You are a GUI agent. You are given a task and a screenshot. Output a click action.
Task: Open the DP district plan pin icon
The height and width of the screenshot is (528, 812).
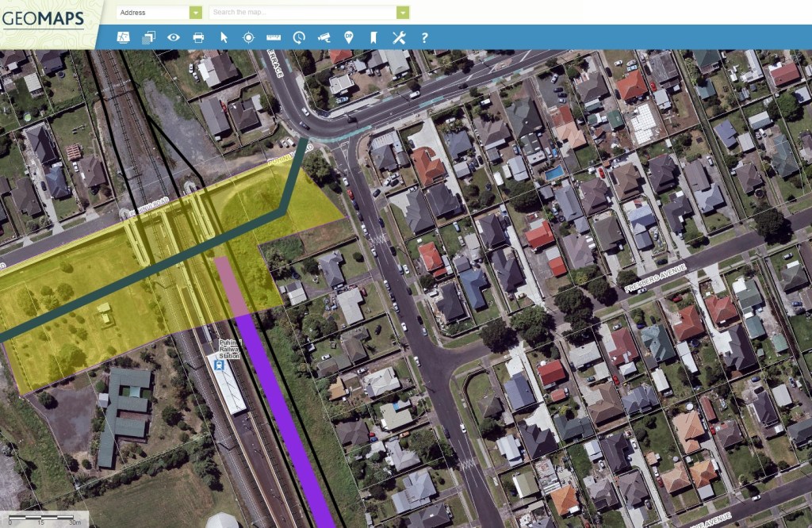349,37
